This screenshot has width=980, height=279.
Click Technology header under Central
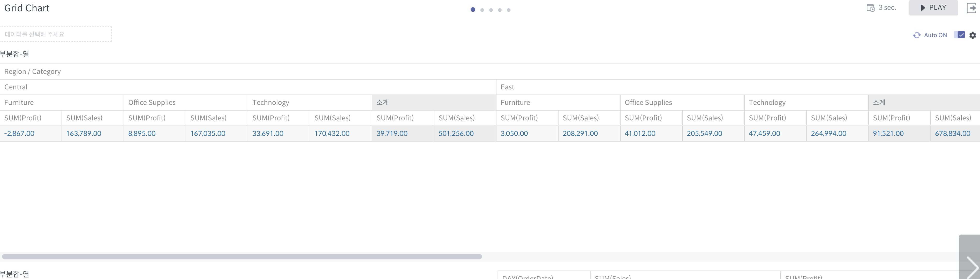click(310, 103)
